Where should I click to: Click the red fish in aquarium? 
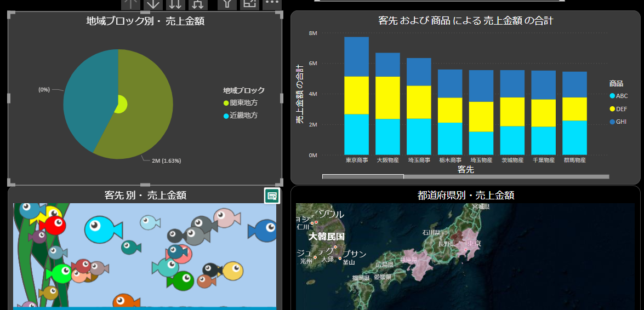55,225
